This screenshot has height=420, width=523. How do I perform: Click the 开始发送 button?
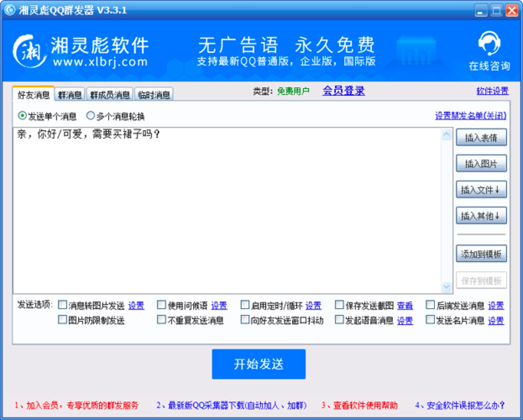coord(259,364)
